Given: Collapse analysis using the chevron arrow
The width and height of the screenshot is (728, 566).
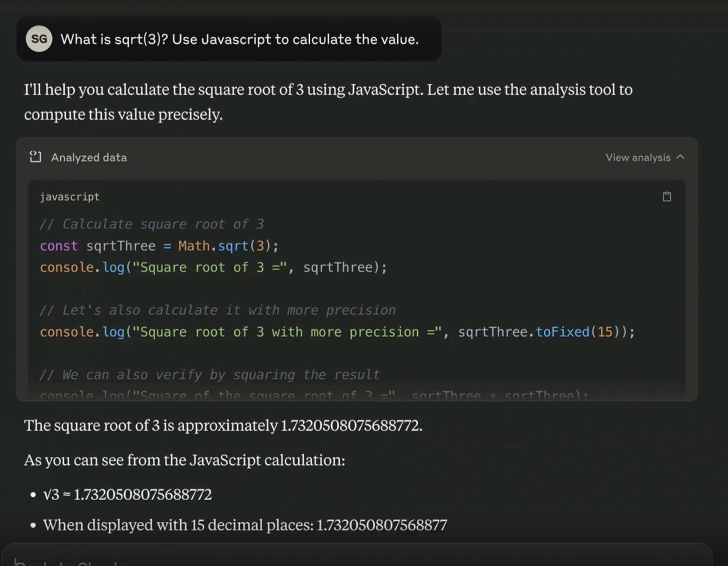Looking at the screenshot, I should pos(680,157).
